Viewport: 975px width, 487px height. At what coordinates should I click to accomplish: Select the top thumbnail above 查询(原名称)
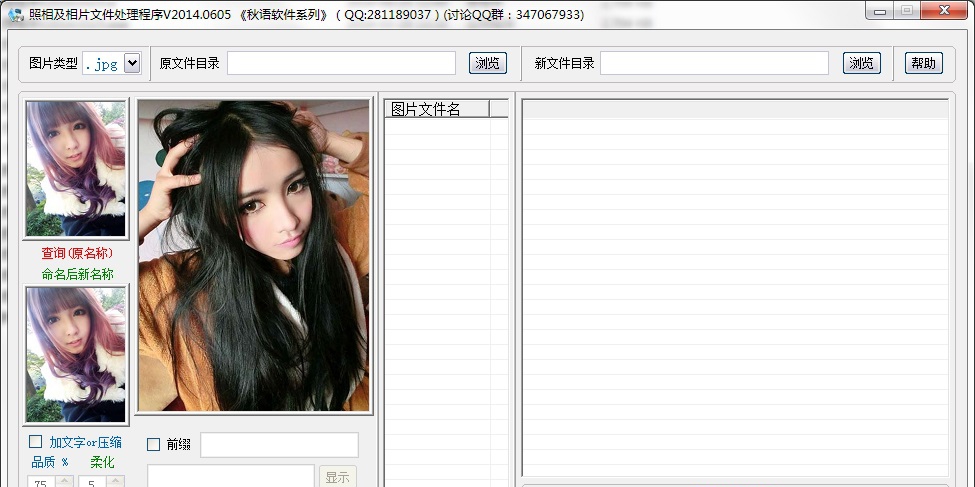pyautogui.click(x=76, y=169)
